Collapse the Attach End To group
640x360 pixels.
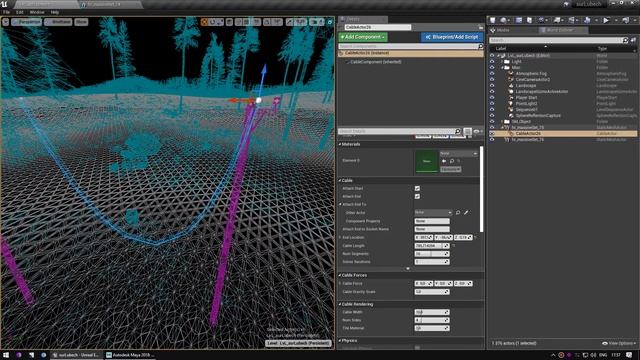tap(340, 204)
